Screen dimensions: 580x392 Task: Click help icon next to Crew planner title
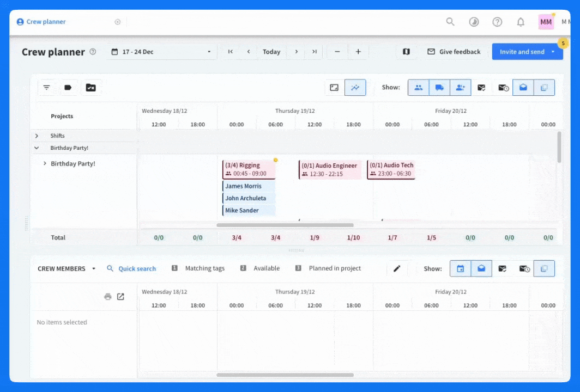(x=93, y=52)
